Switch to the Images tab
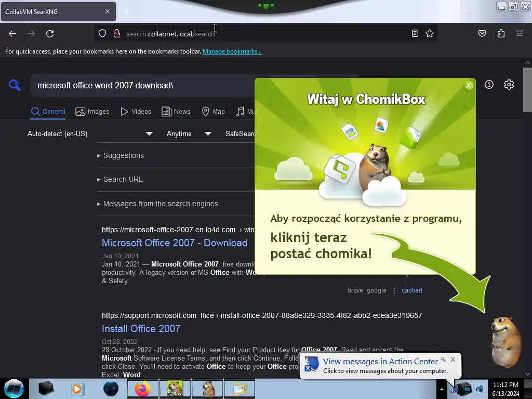532x399 pixels. point(92,112)
